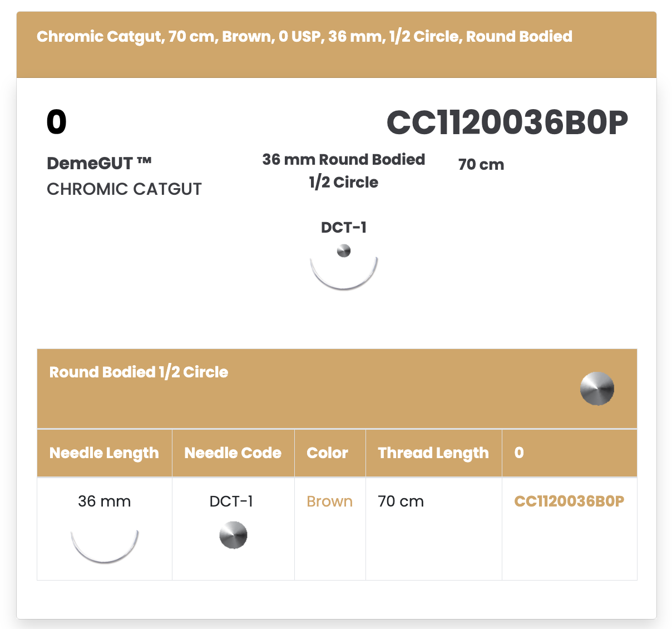Click the 36 mm Round Bodied 1/2 Circle label
672x629 pixels.
(344, 171)
